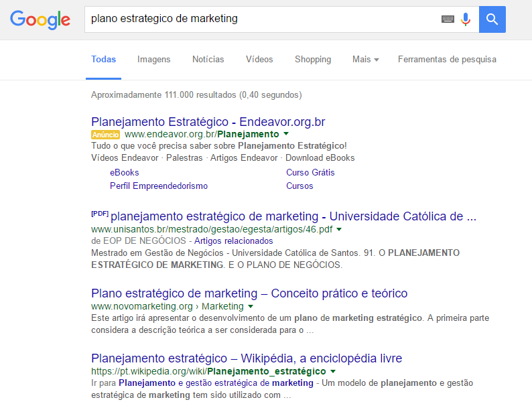Start voice search with microphone icon
Viewport: 532px width, 410px height.
click(x=466, y=19)
